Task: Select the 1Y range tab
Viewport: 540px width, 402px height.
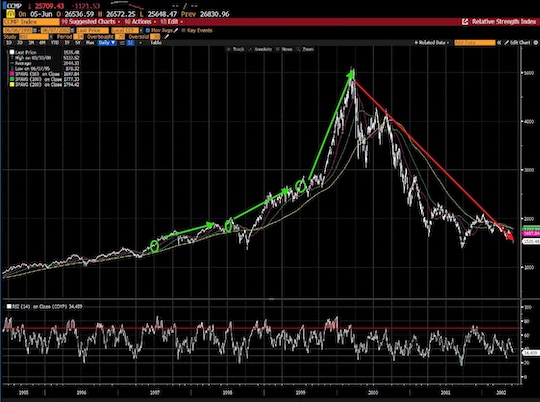Action: 67,43
